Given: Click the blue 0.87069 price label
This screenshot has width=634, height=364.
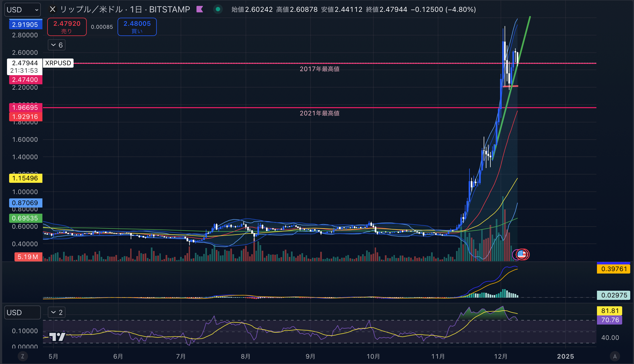Looking at the screenshot, I should (26, 203).
